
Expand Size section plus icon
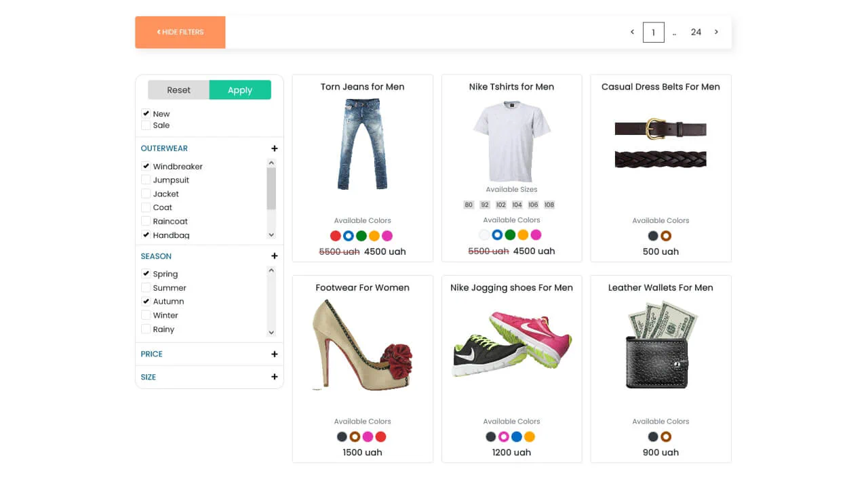[275, 377]
